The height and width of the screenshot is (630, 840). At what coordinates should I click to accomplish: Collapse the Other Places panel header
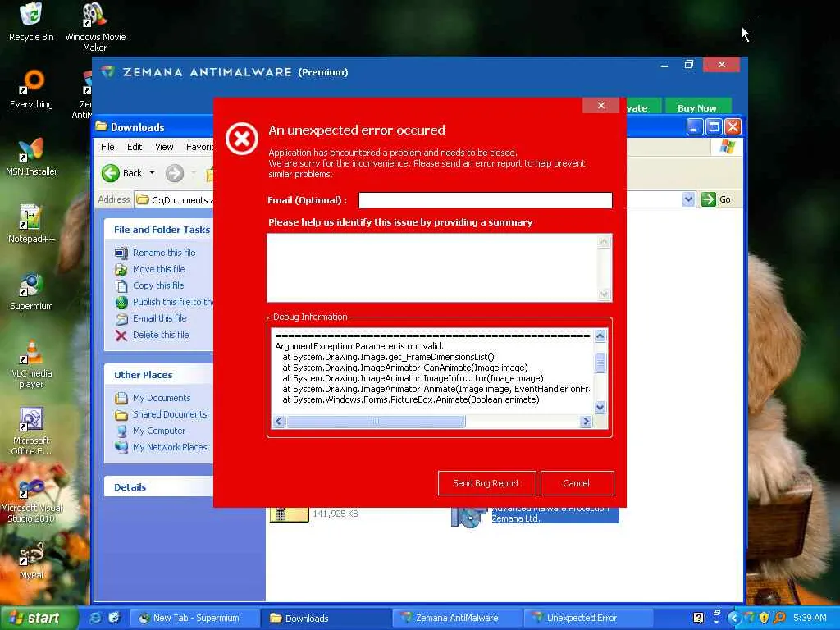158,374
